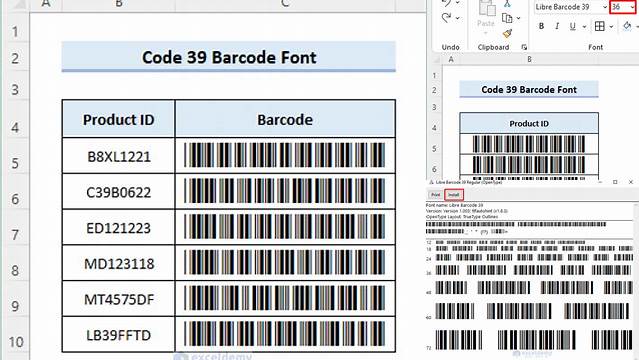This screenshot has width=639, height=360.
Task: Click the Paste button
Action: [486, 14]
